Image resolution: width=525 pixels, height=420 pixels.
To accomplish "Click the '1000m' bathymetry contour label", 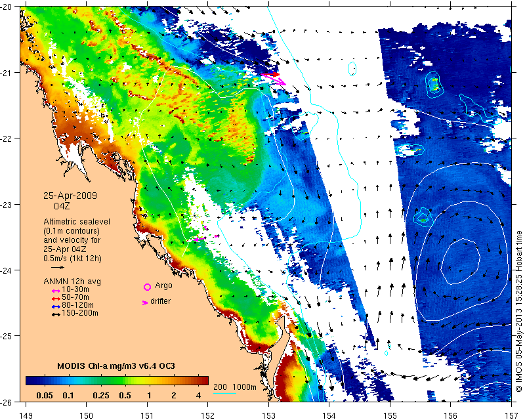I will (x=244, y=387).
